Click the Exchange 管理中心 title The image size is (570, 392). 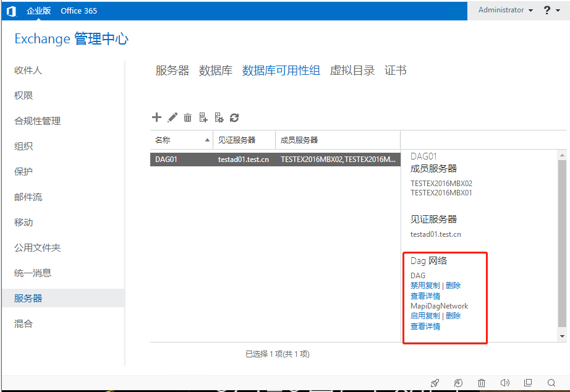72,39
